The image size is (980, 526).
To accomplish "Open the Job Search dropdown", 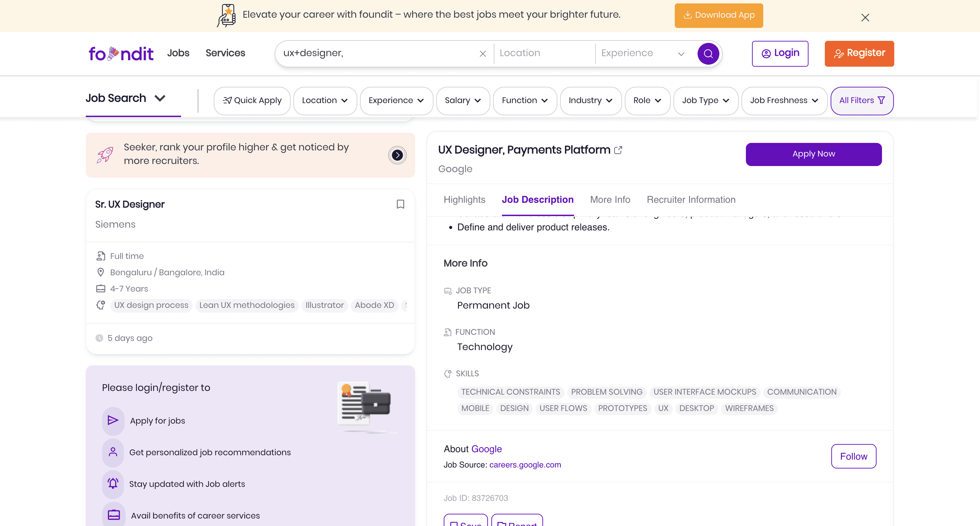I will click(x=126, y=98).
